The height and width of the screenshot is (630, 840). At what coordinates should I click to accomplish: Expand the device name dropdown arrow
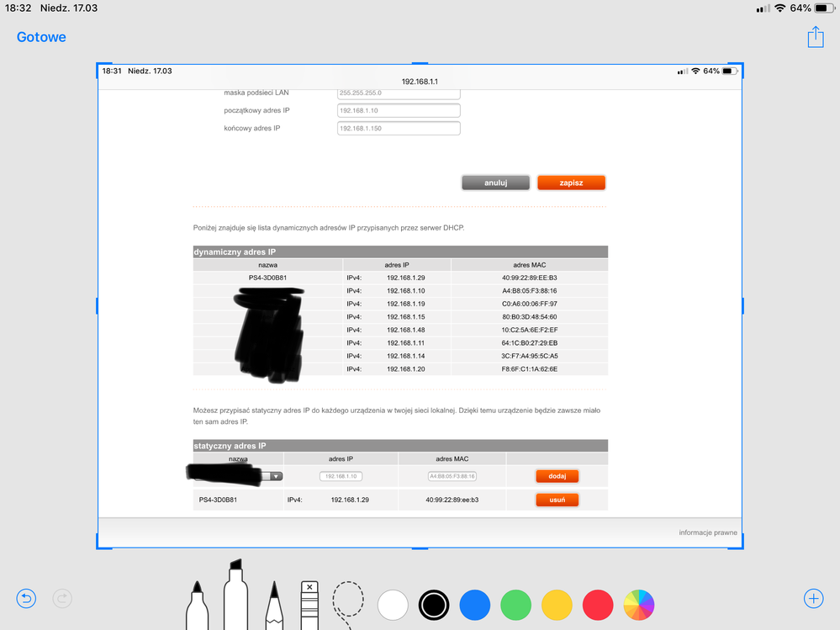pyautogui.click(x=276, y=476)
